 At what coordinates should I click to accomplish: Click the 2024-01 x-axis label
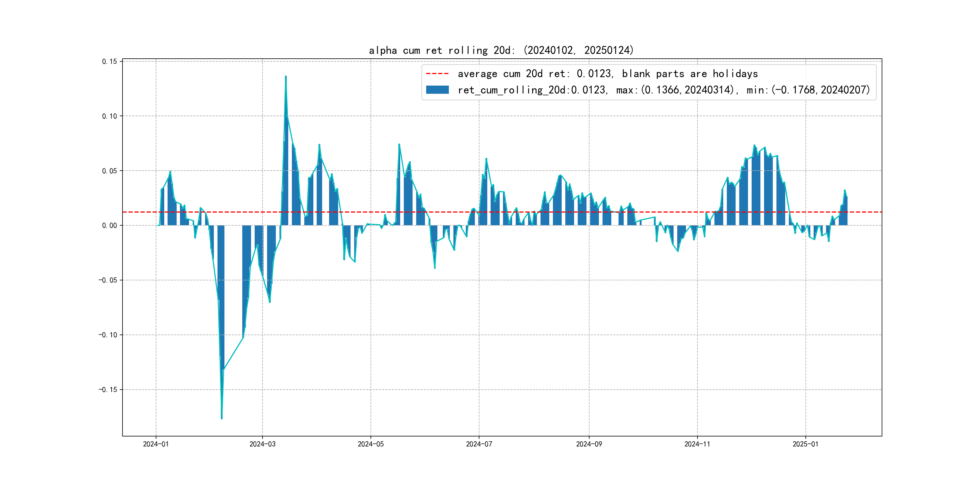[155, 444]
